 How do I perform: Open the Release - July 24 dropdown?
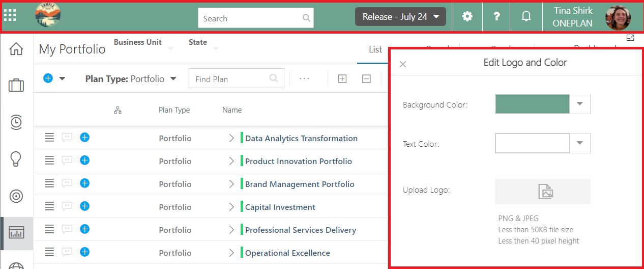pos(400,16)
